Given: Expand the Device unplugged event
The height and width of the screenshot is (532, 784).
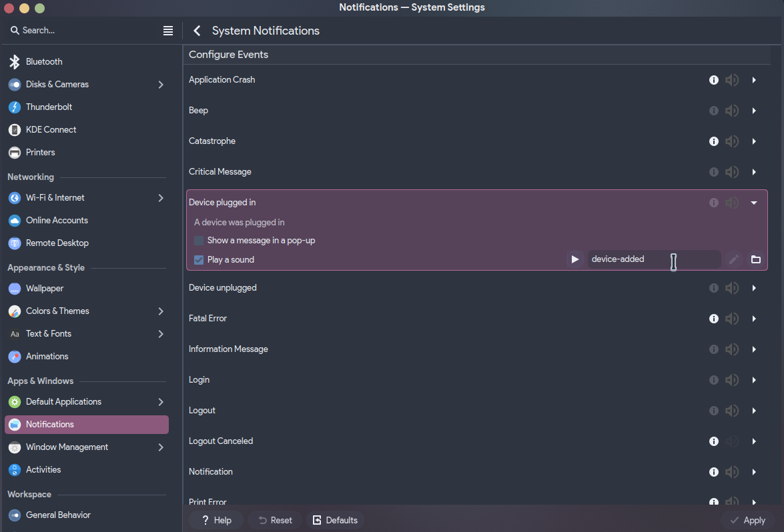Looking at the screenshot, I should [x=754, y=288].
